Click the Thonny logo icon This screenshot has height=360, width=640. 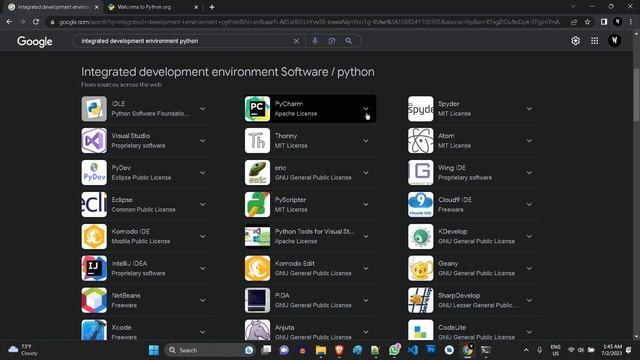pyautogui.click(x=257, y=140)
